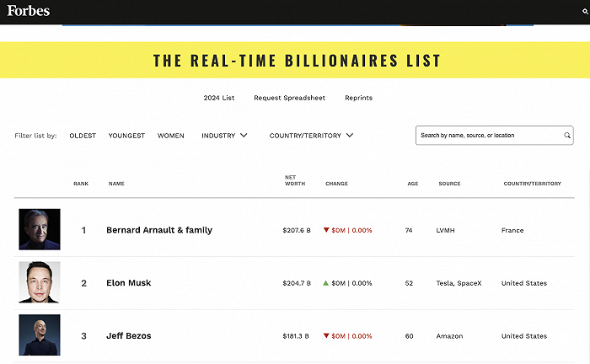Filter the list by Youngest
Image resolution: width=590 pixels, height=364 pixels.
[x=126, y=135]
